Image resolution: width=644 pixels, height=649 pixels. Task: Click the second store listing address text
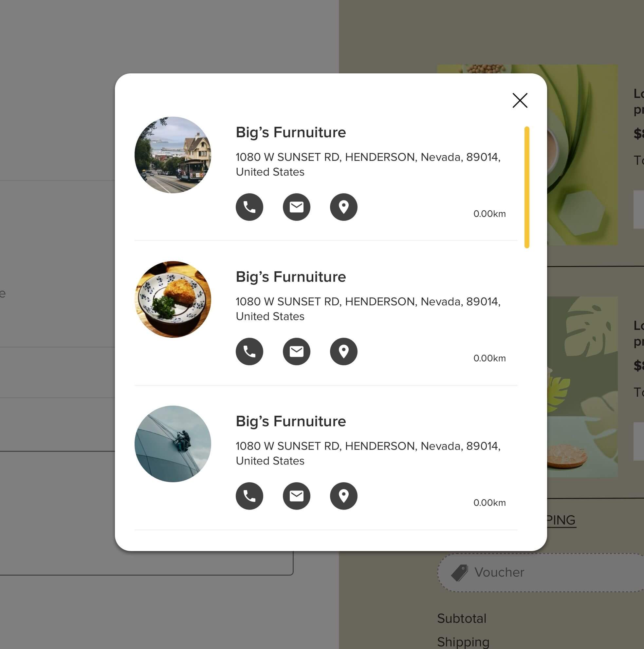click(368, 309)
